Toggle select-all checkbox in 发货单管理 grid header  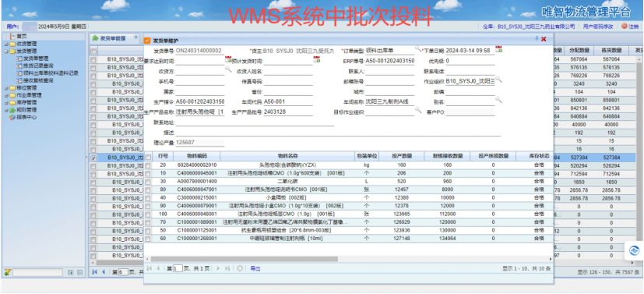93,51
